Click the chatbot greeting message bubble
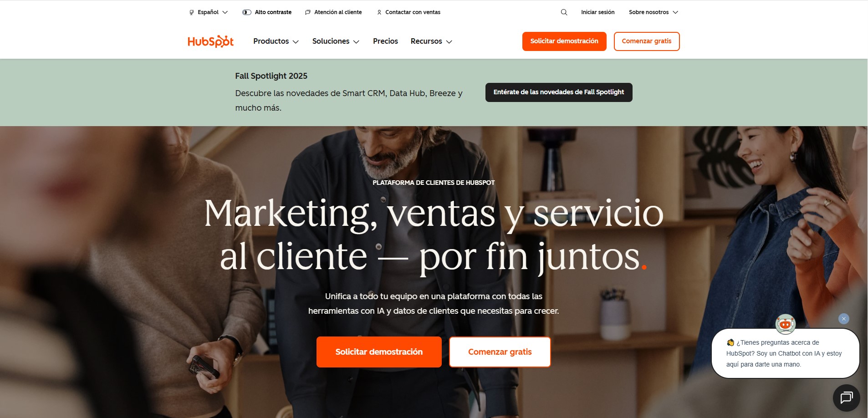The height and width of the screenshot is (418, 868). coord(786,353)
